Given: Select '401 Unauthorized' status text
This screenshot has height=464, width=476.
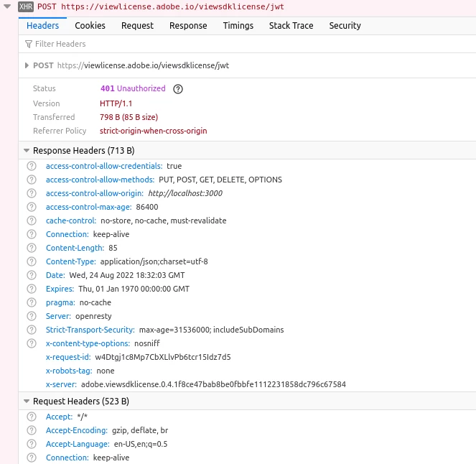Looking at the screenshot, I should [x=133, y=88].
